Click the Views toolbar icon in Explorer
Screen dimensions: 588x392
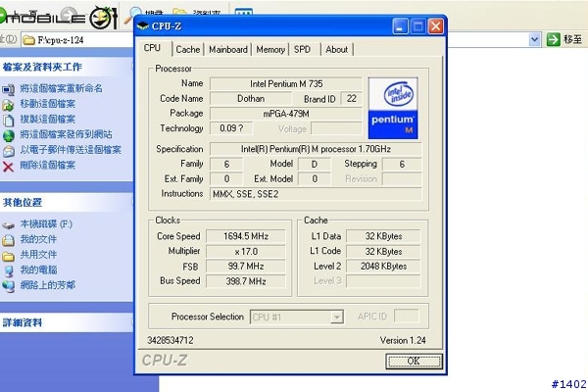click(243, 13)
